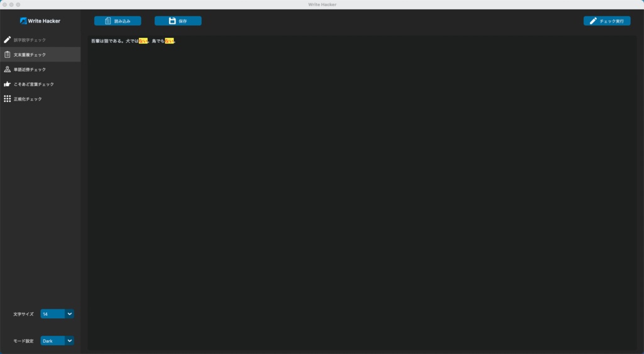The height and width of the screenshot is (354, 644).
Task: Open the 正規化チェック grid item
Action: [40, 99]
